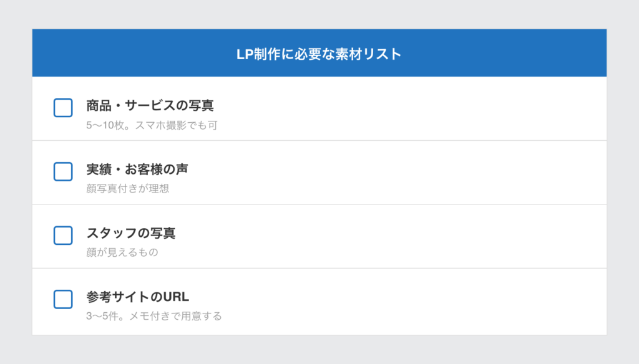Mark the 参考サイトのURL checkbox as done

tap(63, 299)
